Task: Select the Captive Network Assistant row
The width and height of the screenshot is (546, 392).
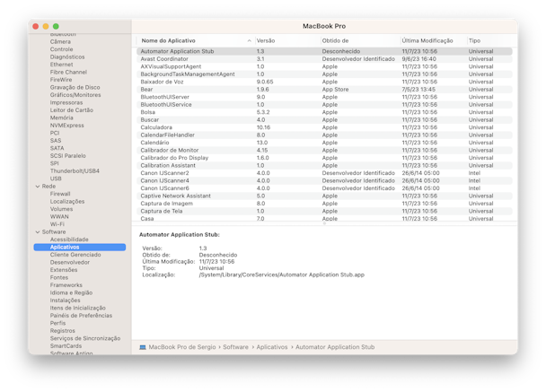Action: tap(324, 196)
